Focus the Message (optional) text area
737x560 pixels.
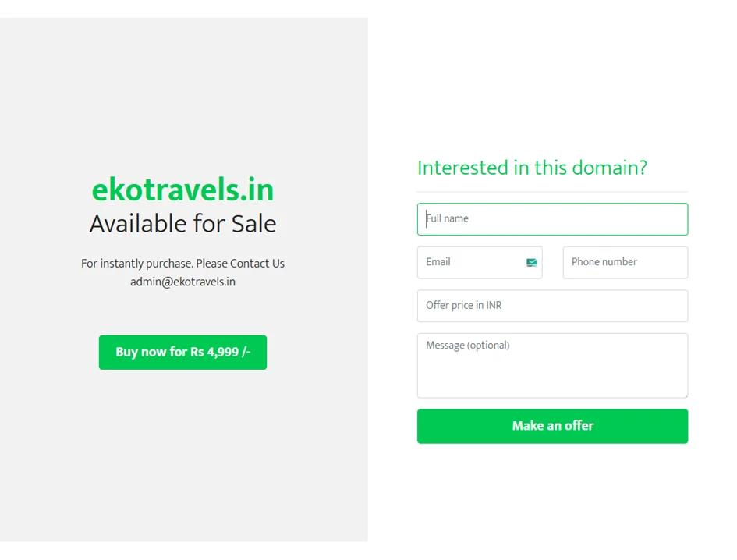[x=552, y=370]
